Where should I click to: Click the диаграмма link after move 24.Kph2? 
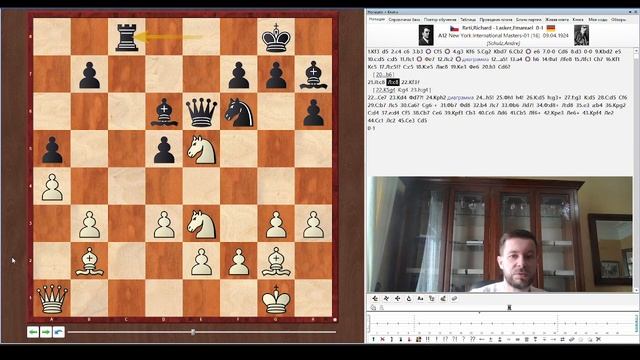pyautogui.click(x=460, y=98)
